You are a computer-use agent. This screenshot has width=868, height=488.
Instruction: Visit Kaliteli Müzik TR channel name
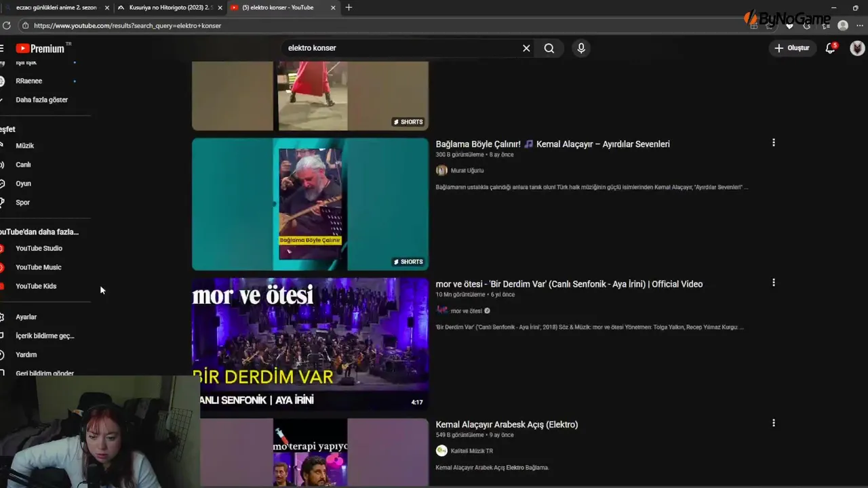tap(472, 451)
